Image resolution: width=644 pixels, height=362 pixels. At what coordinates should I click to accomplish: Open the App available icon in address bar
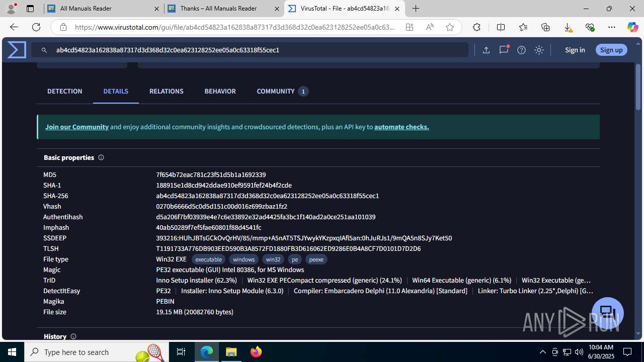click(x=410, y=27)
